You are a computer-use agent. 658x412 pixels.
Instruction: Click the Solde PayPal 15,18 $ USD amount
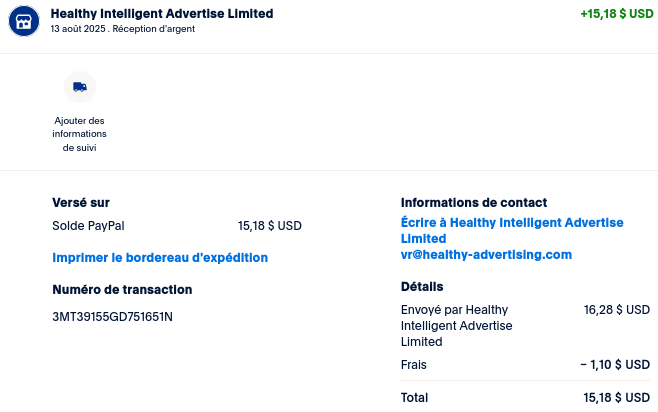pyautogui.click(x=269, y=226)
